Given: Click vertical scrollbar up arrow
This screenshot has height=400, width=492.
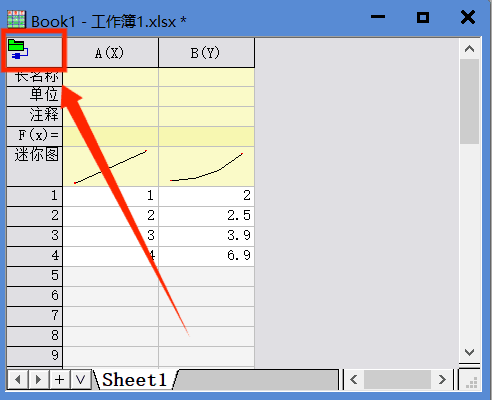Looking at the screenshot, I should click(469, 49).
